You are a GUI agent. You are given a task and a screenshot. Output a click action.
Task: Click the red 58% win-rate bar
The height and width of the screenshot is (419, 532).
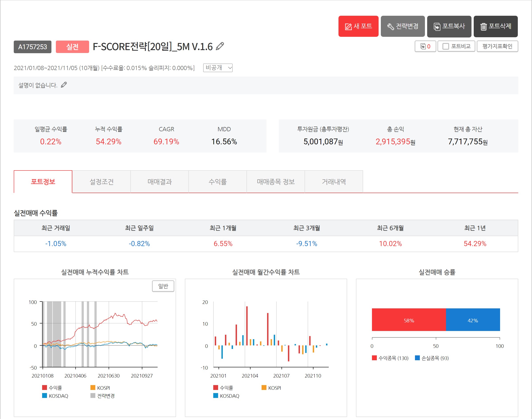(x=409, y=320)
